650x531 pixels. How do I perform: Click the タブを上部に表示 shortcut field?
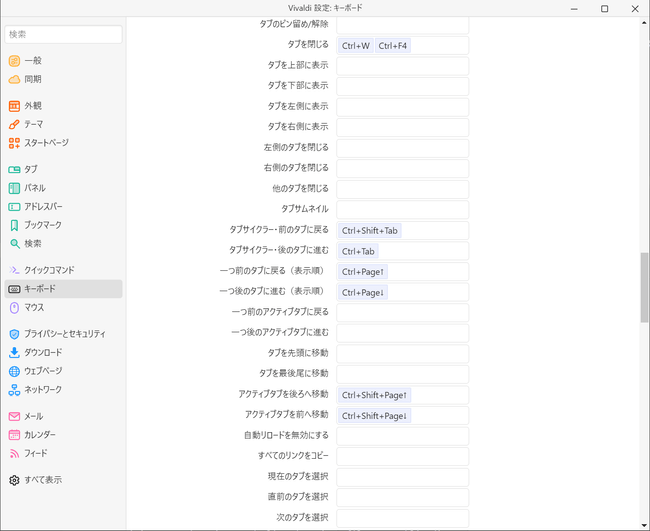403,66
